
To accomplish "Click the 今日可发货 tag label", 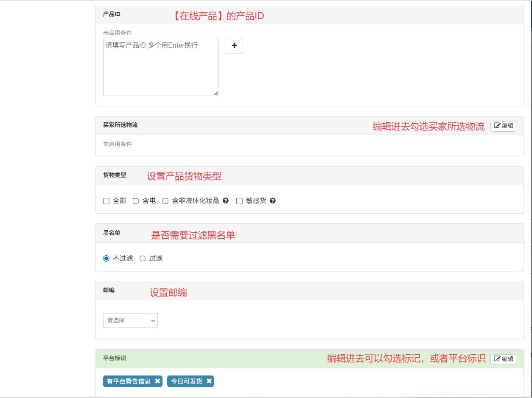I will pyautogui.click(x=187, y=381).
